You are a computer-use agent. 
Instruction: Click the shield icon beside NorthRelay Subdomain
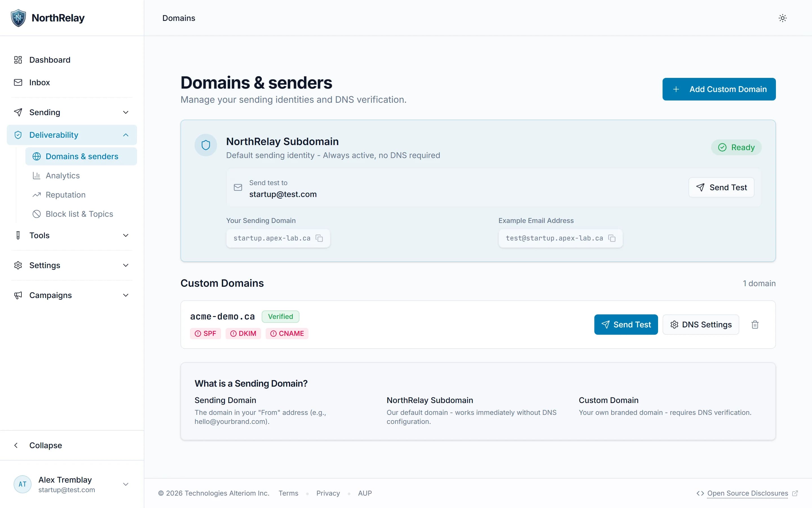coord(206,145)
